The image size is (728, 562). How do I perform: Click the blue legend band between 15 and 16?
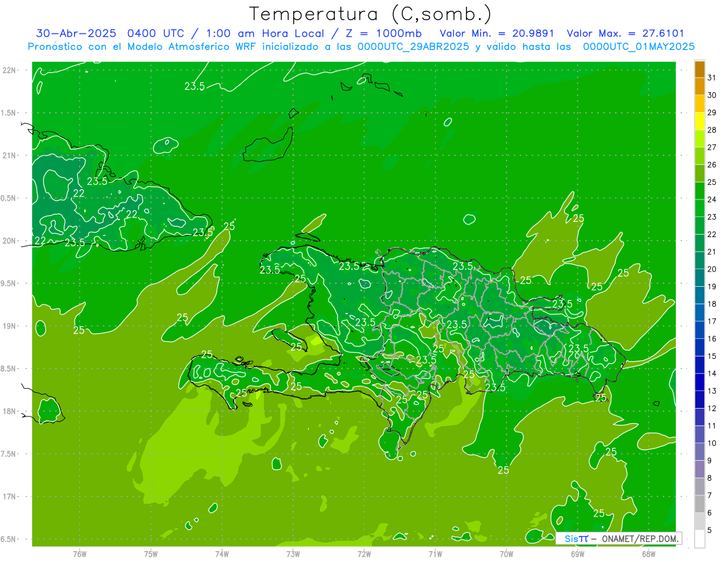(x=699, y=347)
